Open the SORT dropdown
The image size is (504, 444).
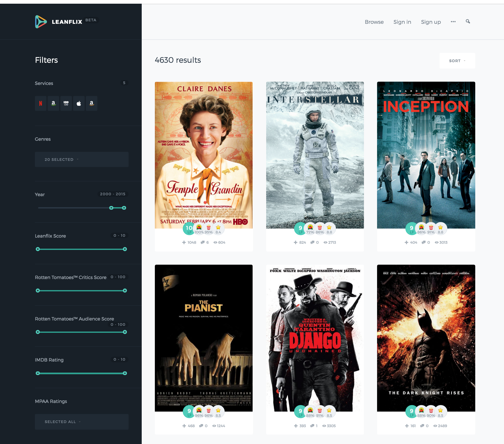click(x=457, y=61)
